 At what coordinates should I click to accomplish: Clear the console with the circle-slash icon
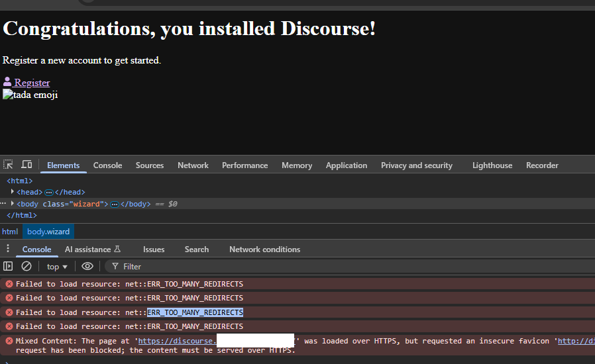[x=27, y=266]
